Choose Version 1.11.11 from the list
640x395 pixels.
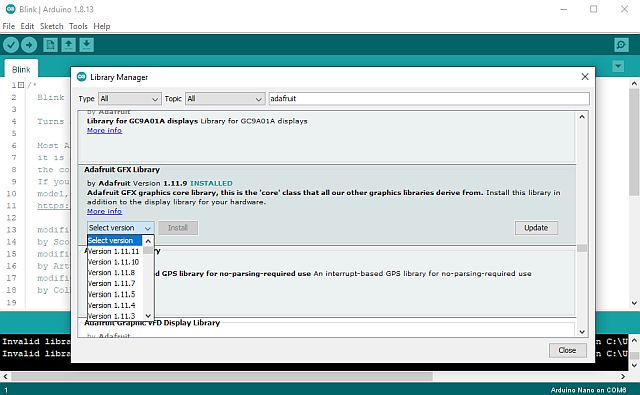[114, 251]
